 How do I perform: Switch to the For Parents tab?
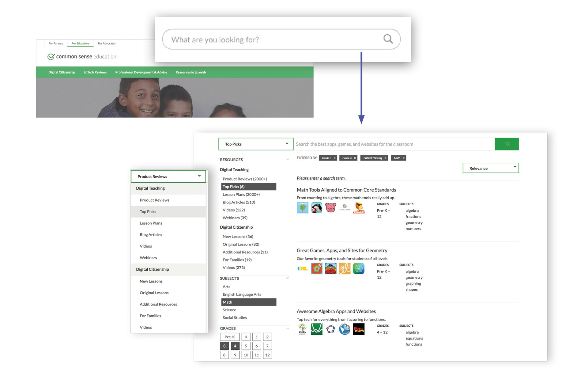(x=56, y=44)
